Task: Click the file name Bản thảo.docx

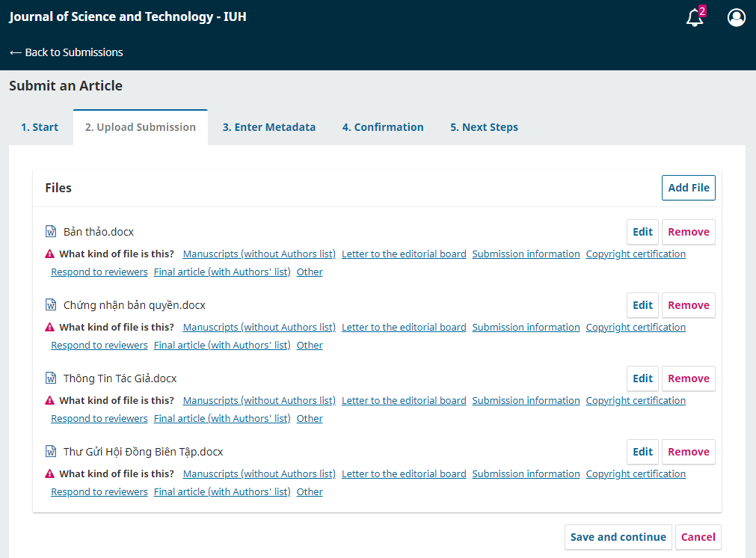Action: (x=99, y=232)
